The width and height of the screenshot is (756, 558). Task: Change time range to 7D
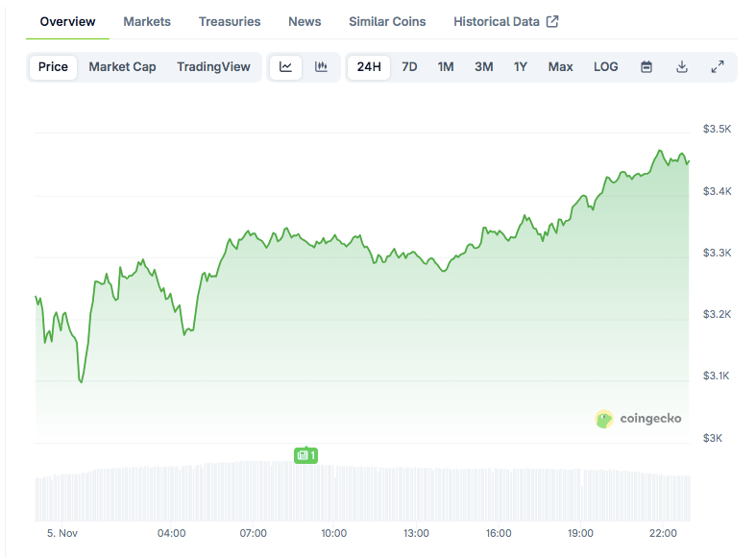409,67
